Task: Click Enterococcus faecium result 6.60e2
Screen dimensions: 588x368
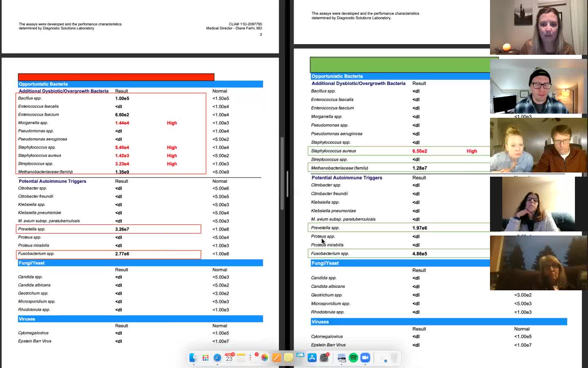Action: click(x=122, y=114)
